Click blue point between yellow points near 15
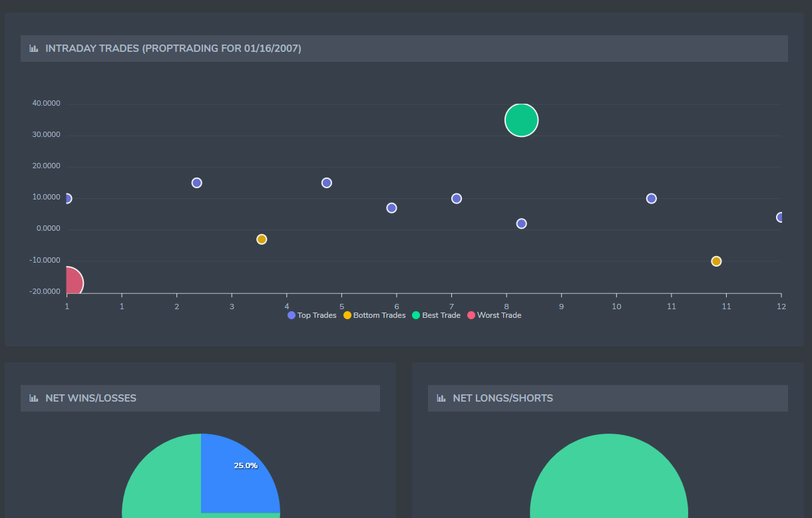Image resolution: width=812 pixels, height=518 pixels. coord(326,183)
